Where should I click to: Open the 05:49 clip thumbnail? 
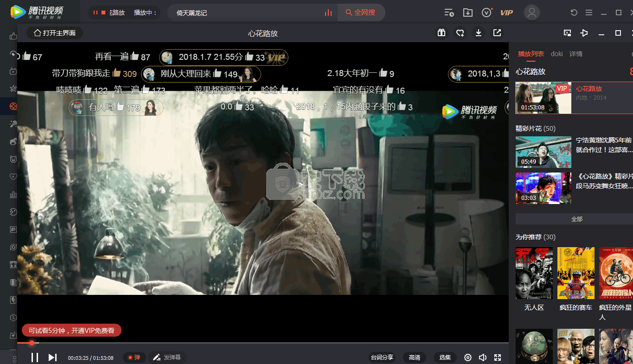click(x=543, y=152)
